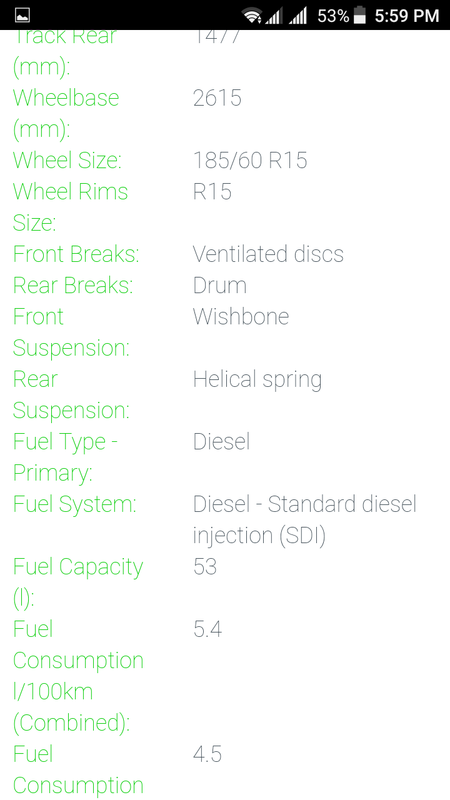Image resolution: width=450 pixels, height=800 pixels.
Task: Tap the Wi-Fi signal icon
Action: [x=252, y=16]
